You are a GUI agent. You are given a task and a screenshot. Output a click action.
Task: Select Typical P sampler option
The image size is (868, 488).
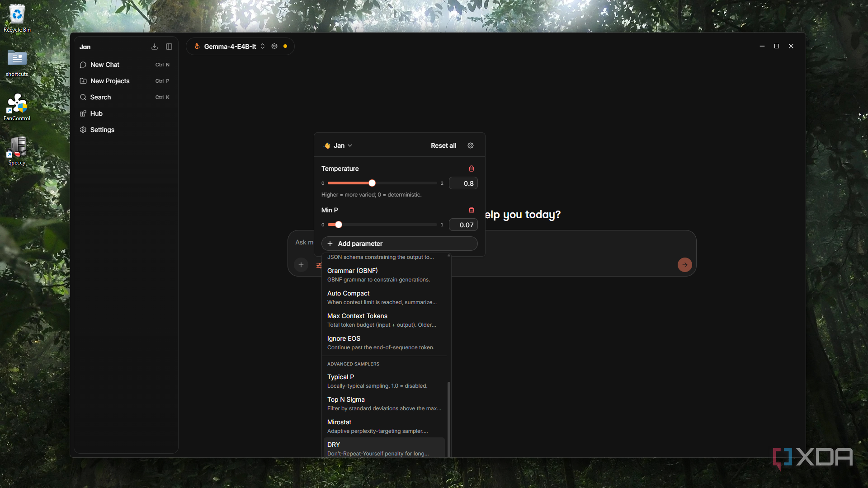pos(384,381)
